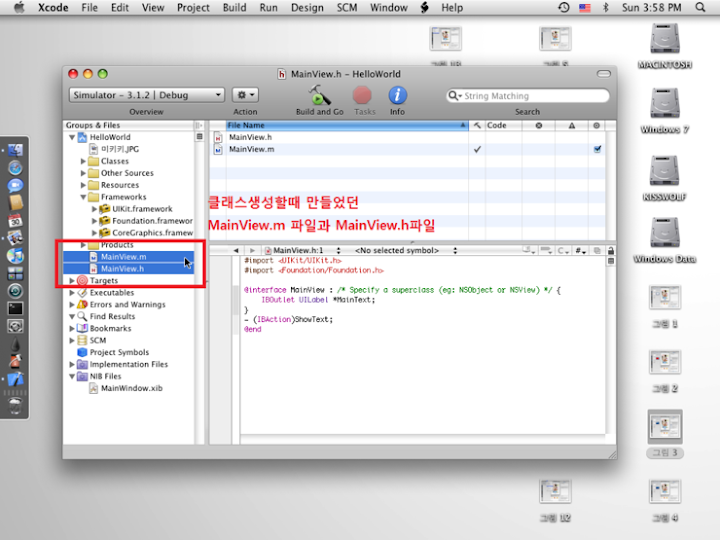The image size is (720, 540).
Task: Collapse the Frameworks folder
Action: click(x=83, y=197)
